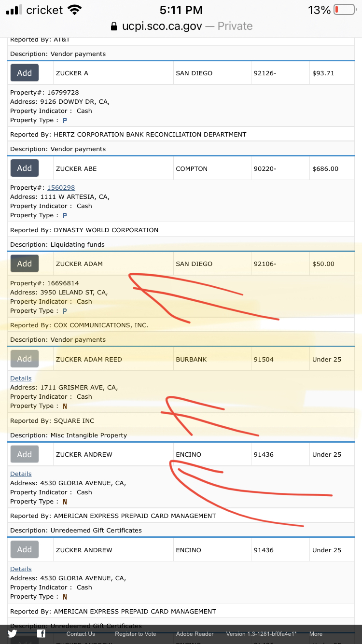Add the ZUCKER ABE claim
This screenshot has height=644, width=362.
pyautogui.click(x=25, y=168)
